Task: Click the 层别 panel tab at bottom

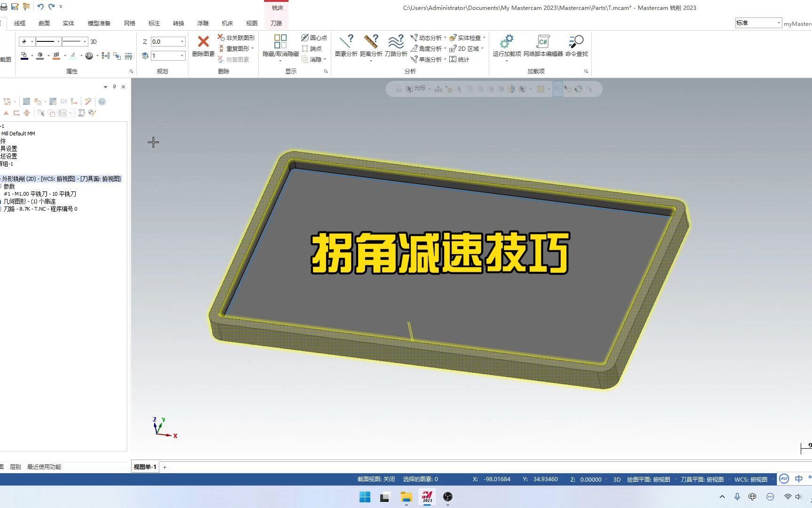Action: pos(15,467)
